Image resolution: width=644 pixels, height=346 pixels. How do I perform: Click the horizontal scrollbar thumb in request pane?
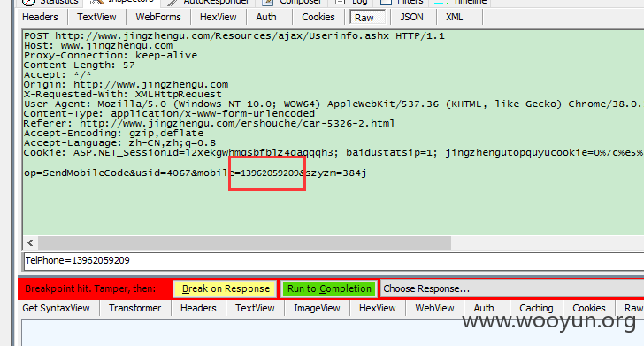[x=244, y=242]
